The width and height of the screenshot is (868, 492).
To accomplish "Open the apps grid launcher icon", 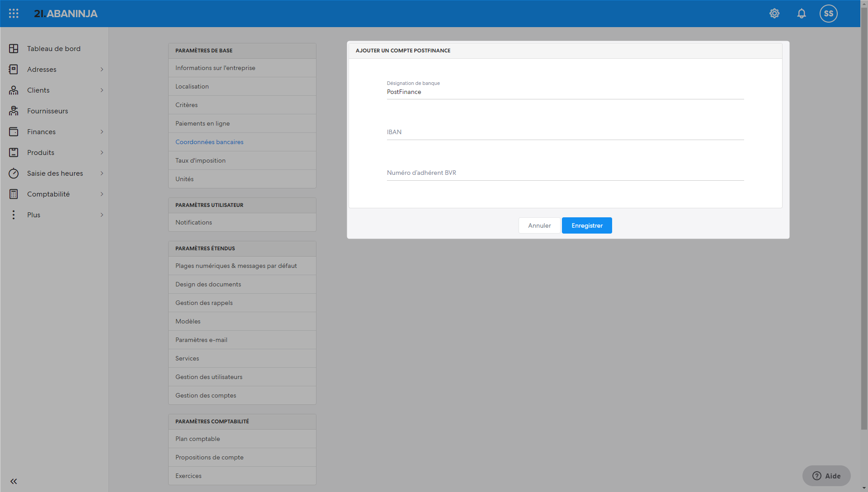I will 14,14.
